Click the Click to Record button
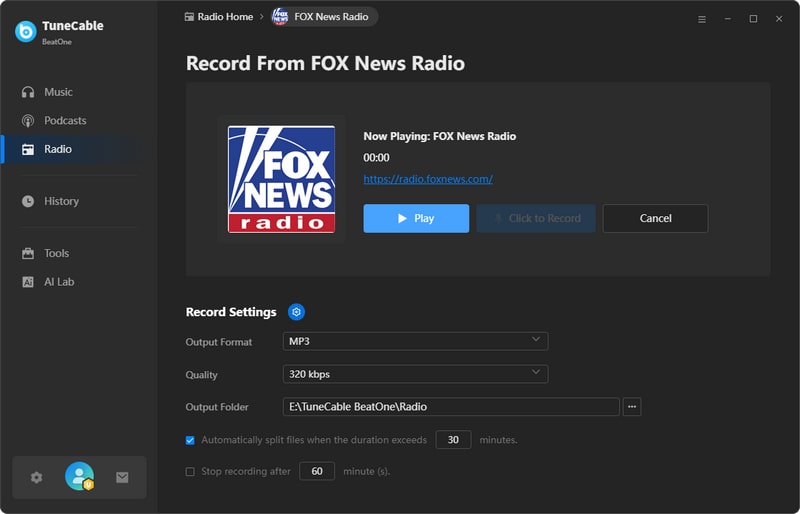800x514 pixels. [x=536, y=218]
